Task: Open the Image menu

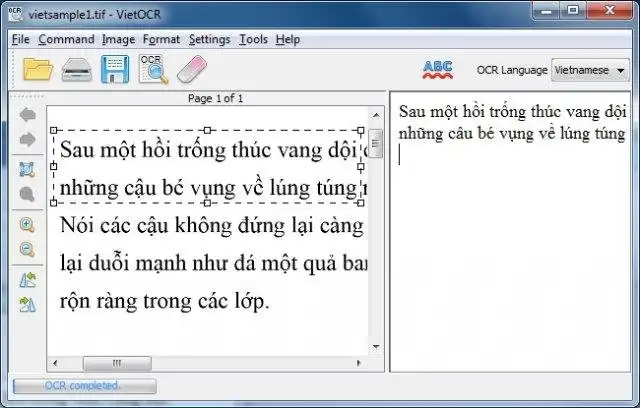Action: coord(118,40)
